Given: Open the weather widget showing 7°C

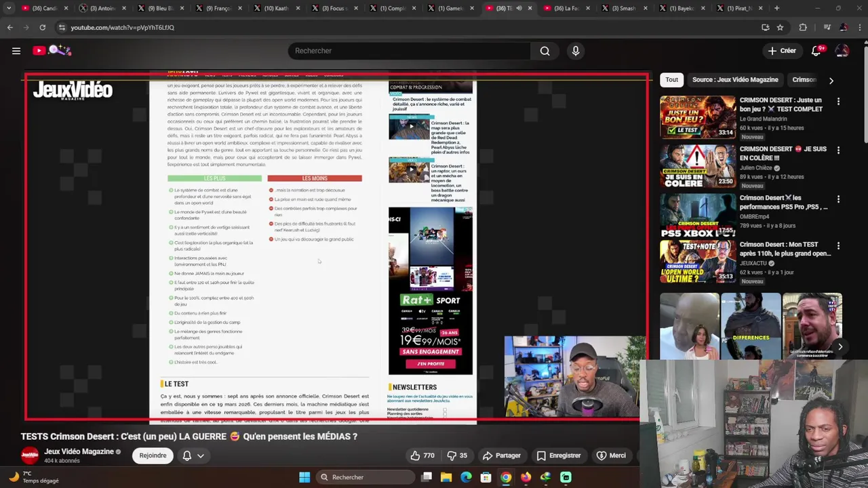Looking at the screenshot, I should coord(34,477).
